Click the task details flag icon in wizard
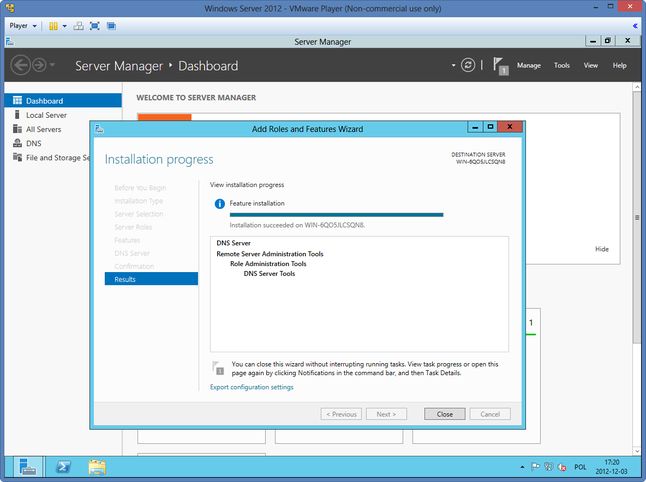The width and height of the screenshot is (646, 482). coord(218,367)
